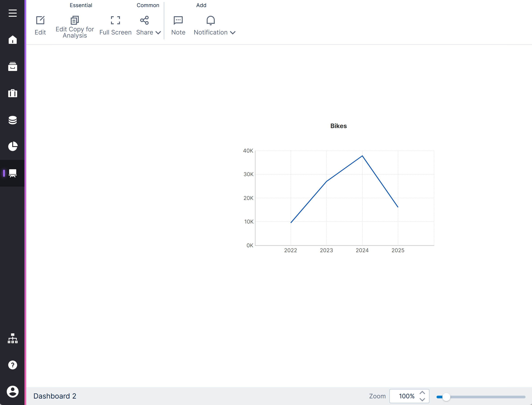Click the Bikes chart title
The width and height of the screenshot is (532, 405).
[338, 126]
